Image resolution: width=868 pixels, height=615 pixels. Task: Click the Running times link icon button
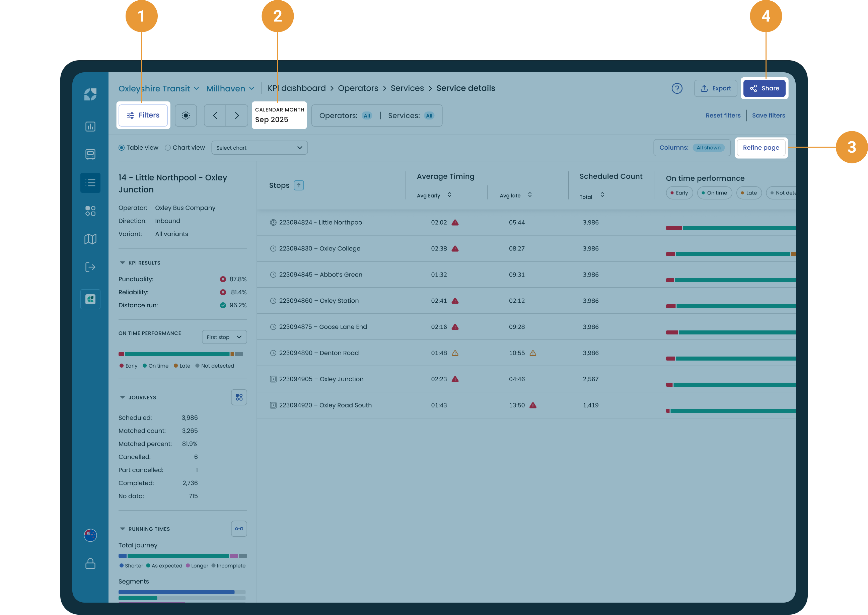tap(239, 529)
